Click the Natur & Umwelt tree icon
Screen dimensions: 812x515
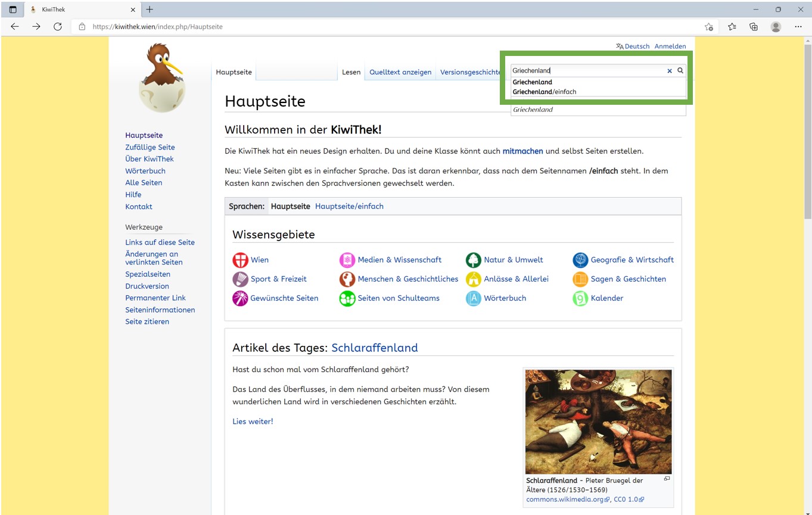(473, 260)
